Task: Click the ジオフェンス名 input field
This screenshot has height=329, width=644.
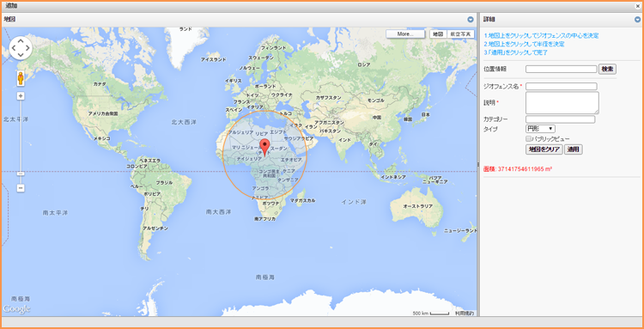Action: pos(561,86)
